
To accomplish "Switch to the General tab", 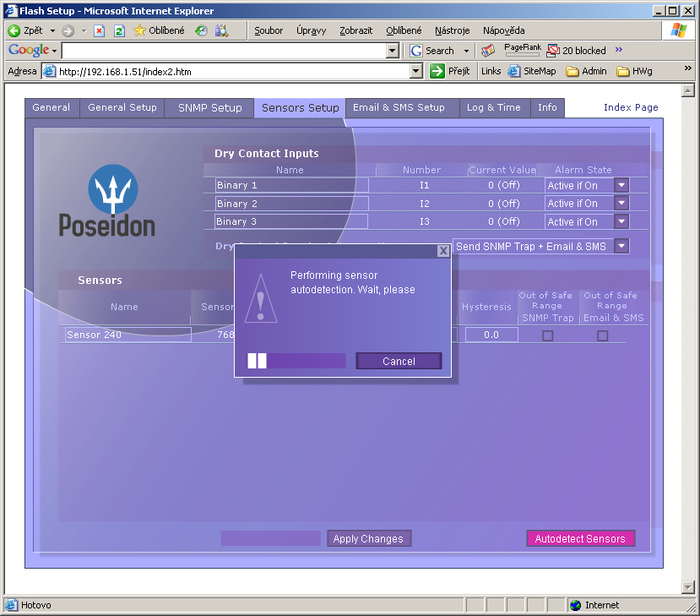I will tap(52, 107).
